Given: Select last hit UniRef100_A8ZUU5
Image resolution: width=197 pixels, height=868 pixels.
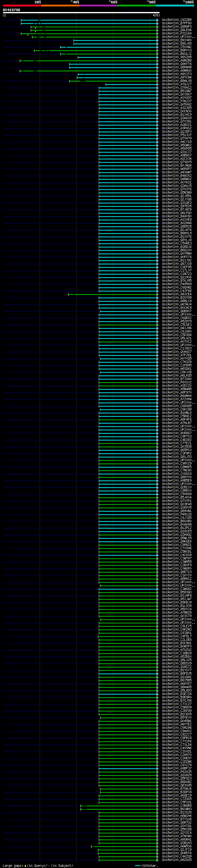Looking at the screenshot, I should pos(177,860).
